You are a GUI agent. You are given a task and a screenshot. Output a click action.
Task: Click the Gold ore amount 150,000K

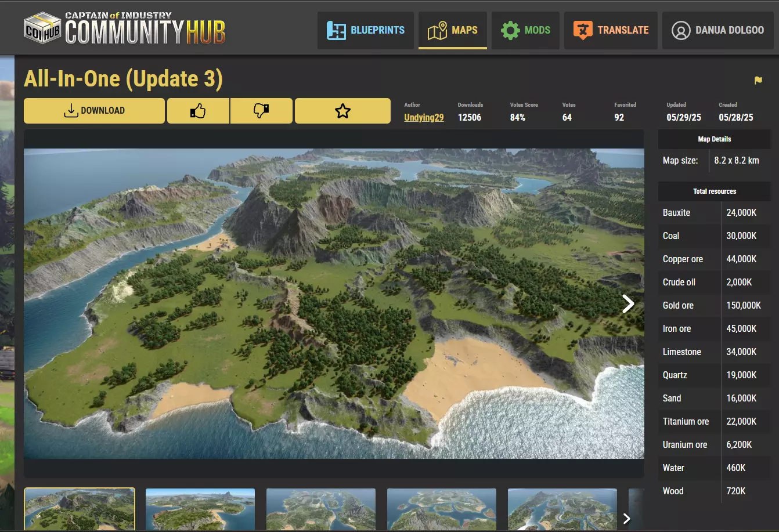coord(744,305)
